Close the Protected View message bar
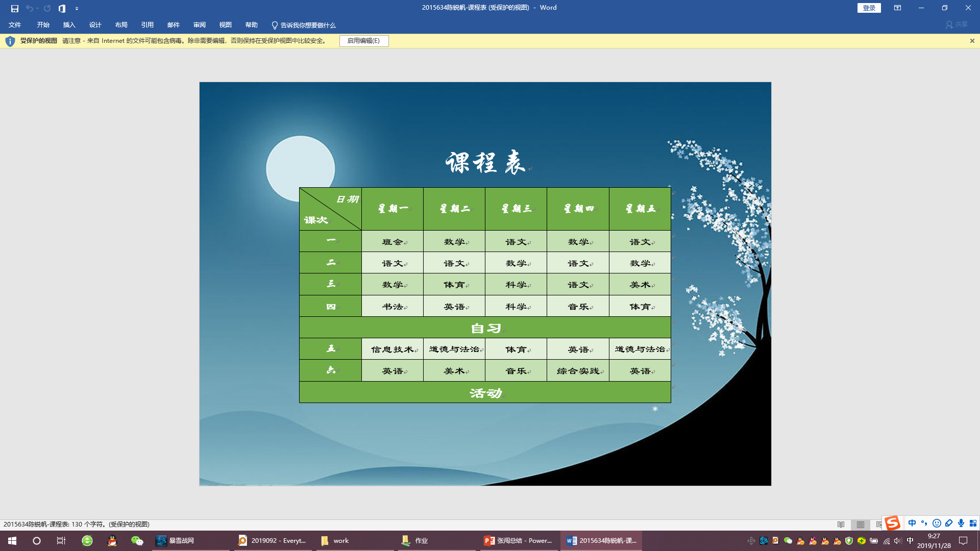This screenshot has height=551, width=980. click(972, 41)
